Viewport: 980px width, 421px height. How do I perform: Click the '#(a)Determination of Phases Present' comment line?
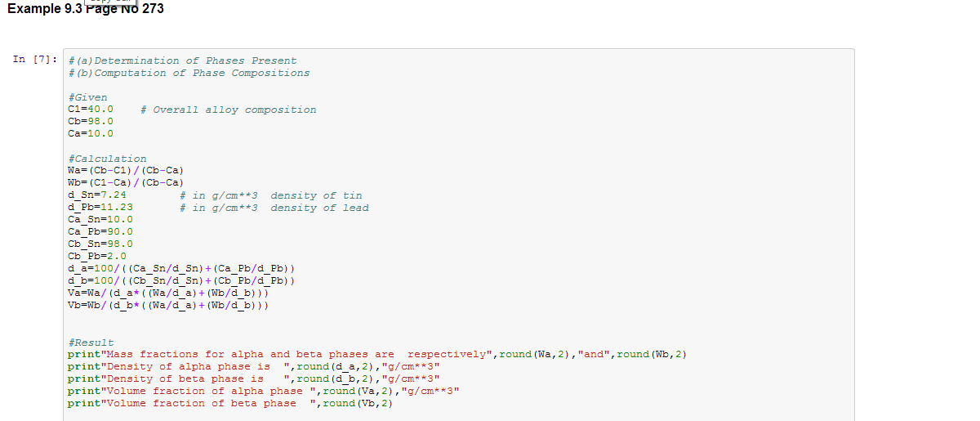tap(182, 60)
